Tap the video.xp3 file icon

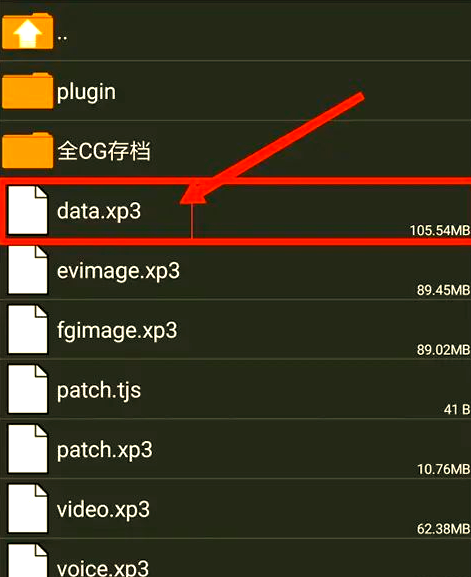coord(28,509)
